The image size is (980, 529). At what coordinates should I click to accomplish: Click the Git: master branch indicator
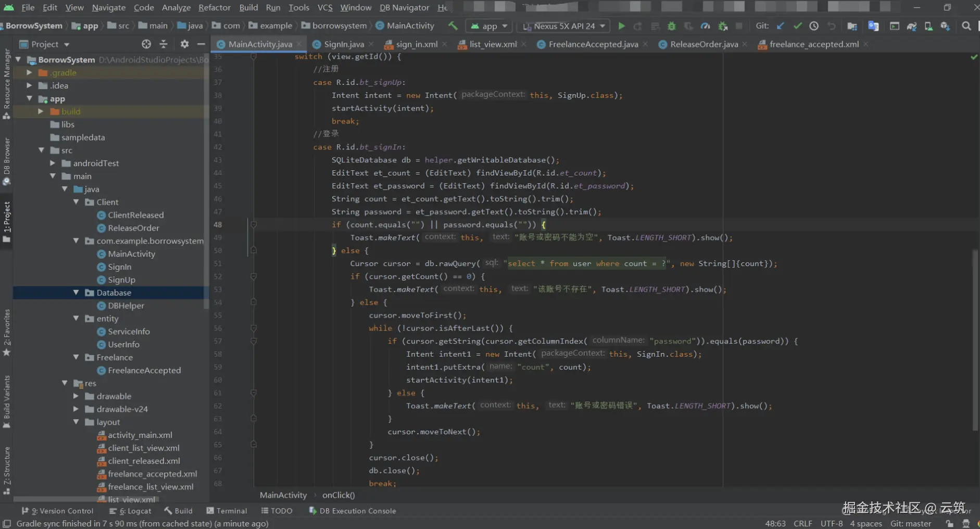[x=910, y=523]
